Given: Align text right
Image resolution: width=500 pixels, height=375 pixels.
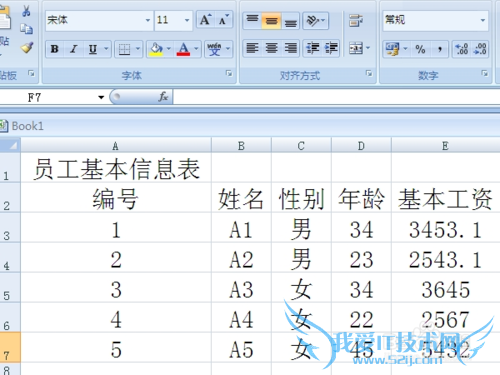Looking at the screenshot, I should pyautogui.click(x=290, y=48).
